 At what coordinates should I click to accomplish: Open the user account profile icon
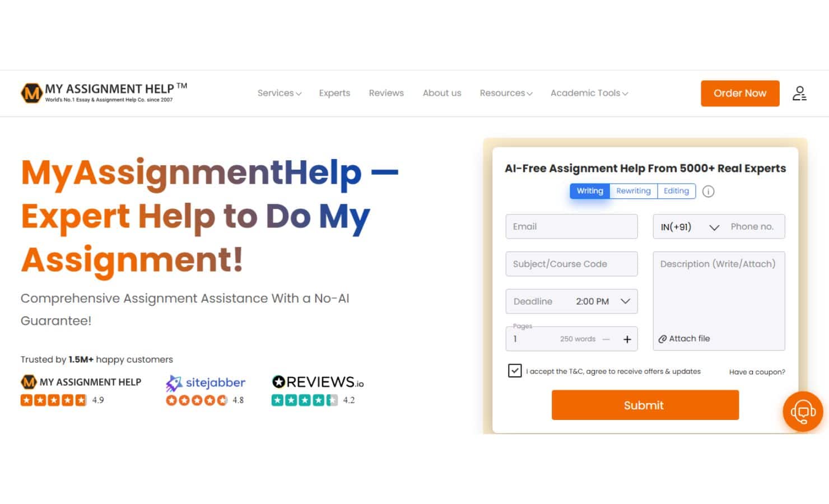pos(799,94)
